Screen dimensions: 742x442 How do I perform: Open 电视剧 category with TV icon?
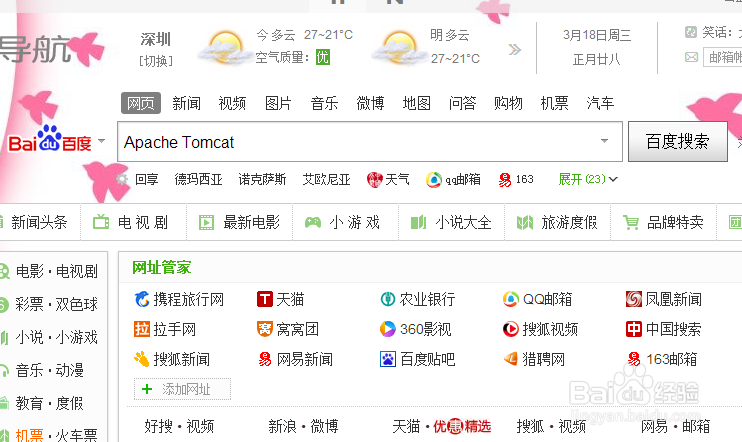pos(131,222)
